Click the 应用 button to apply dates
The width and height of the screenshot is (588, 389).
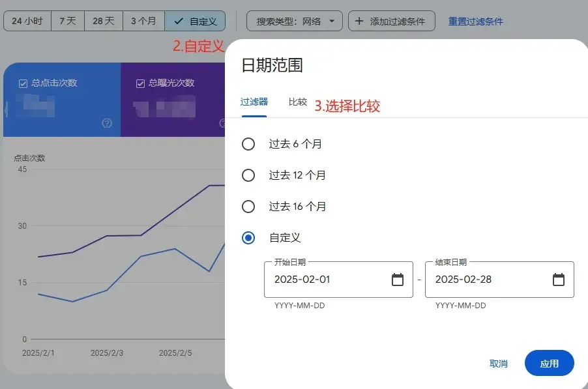550,363
